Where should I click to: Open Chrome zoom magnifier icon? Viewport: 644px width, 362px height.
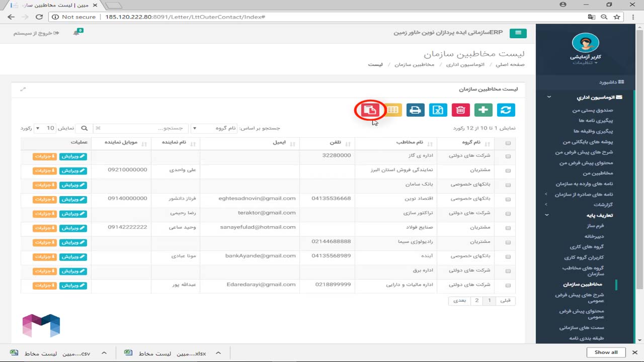[x=604, y=17]
